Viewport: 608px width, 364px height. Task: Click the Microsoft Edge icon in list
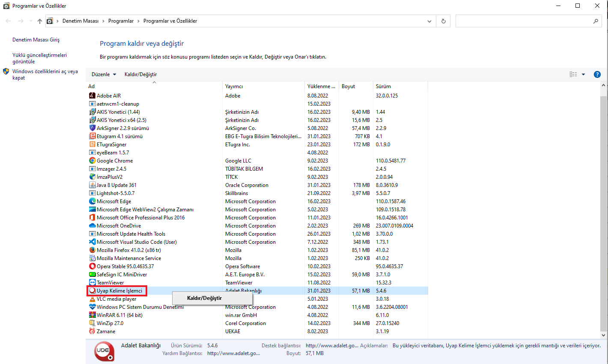click(92, 201)
